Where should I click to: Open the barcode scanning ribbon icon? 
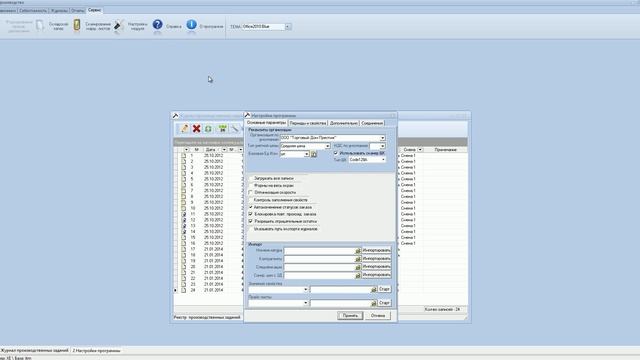77,25
